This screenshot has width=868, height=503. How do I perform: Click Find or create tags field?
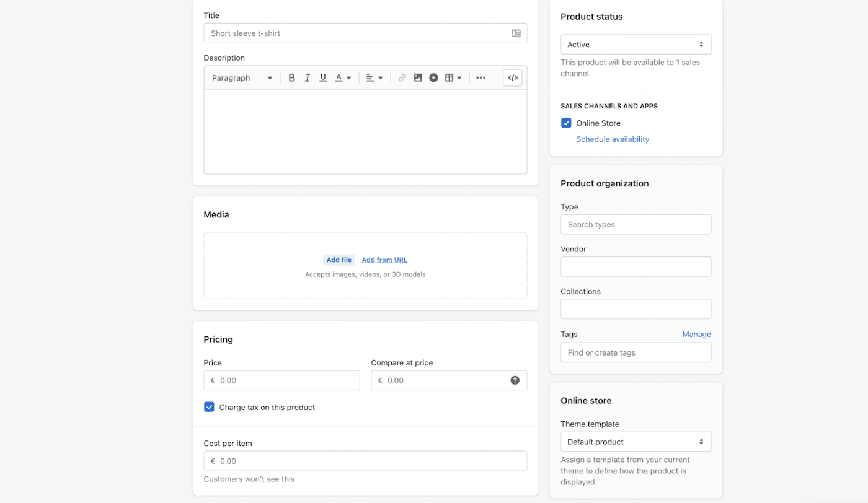pyautogui.click(x=635, y=352)
